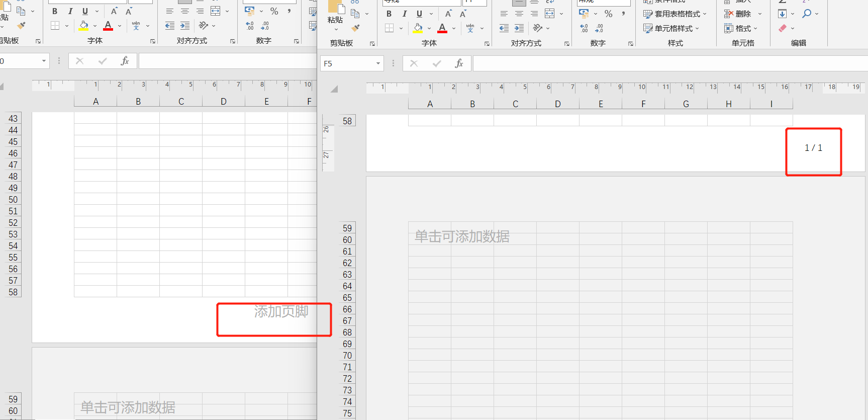Align text right in the right window
868x420 pixels.
click(x=534, y=14)
